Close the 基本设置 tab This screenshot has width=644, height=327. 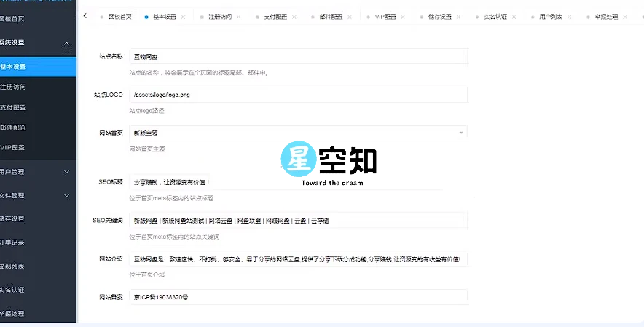click(x=183, y=17)
